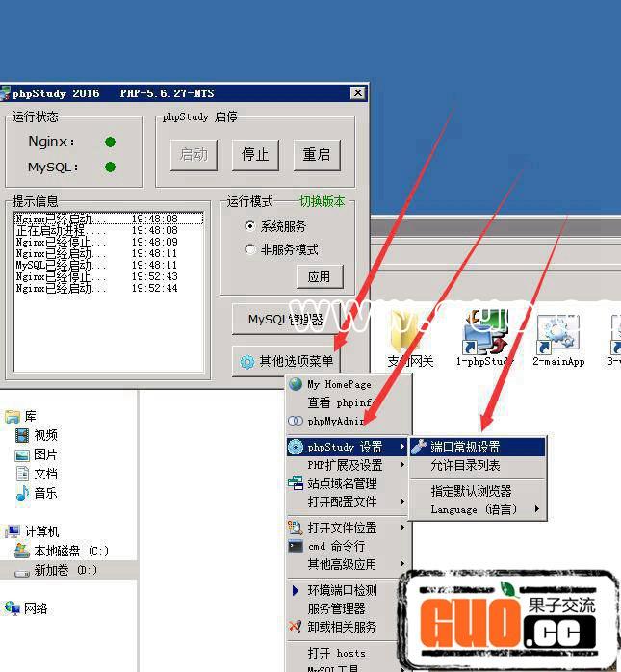Click the gear icon on 其他选项菜单 button
621x672 pixels.
246,362
